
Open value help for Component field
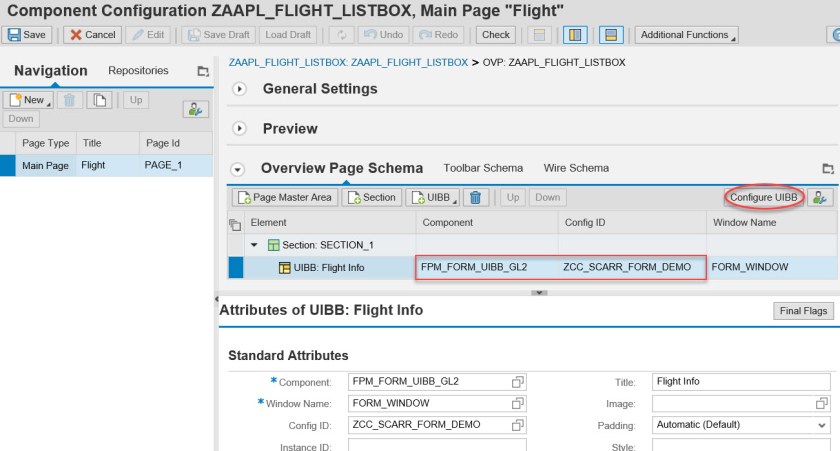pos(518,382)
